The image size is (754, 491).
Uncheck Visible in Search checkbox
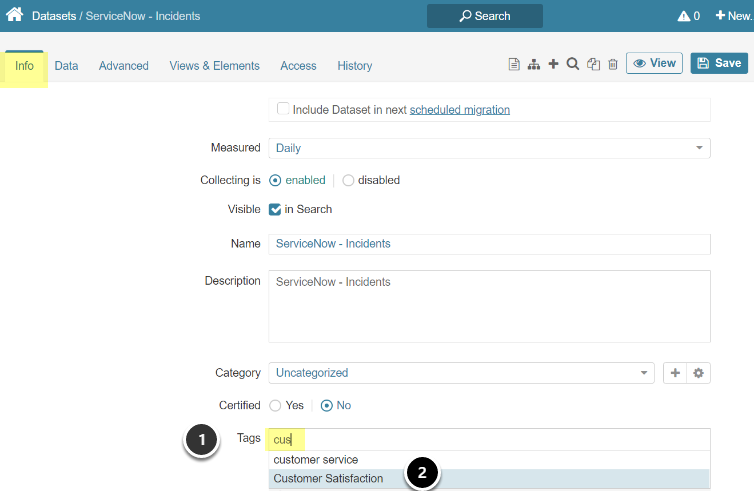point(275,210)
